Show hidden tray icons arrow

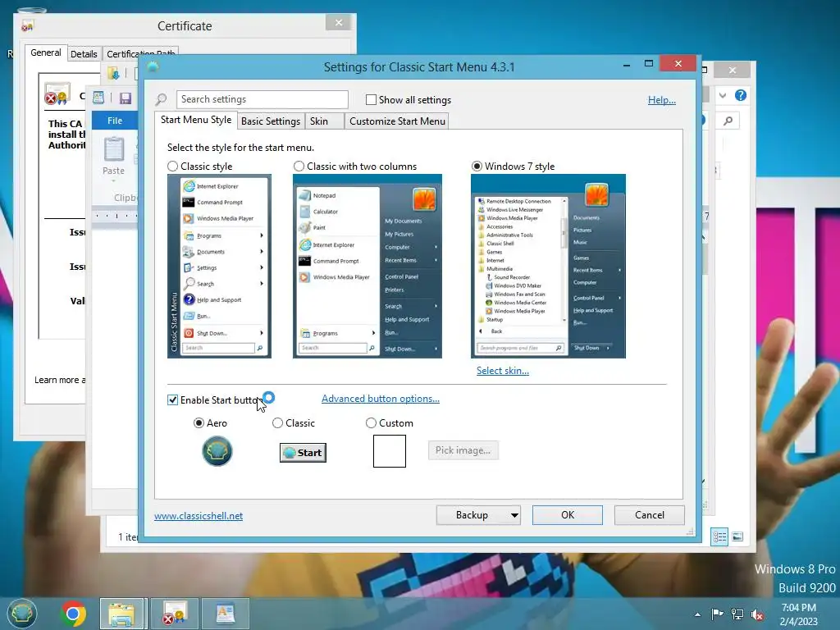(x=697, y=614)
